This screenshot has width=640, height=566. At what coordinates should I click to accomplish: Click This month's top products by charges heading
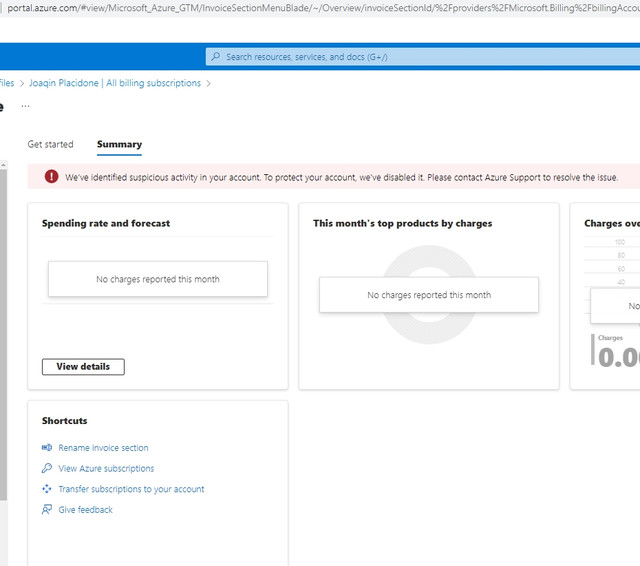click(x=402, y=223)
